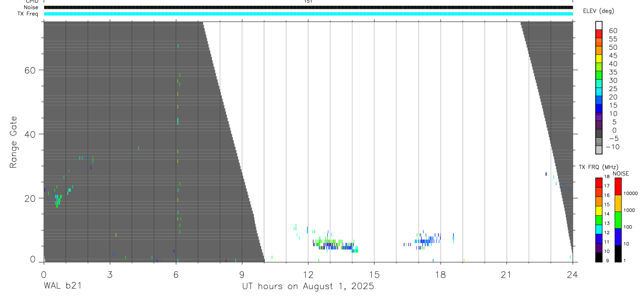The height and width of the screenshot is (297, 644).
Task: Select the yellow 40–45 degree elevation swatch
Action: click(598, 59)
